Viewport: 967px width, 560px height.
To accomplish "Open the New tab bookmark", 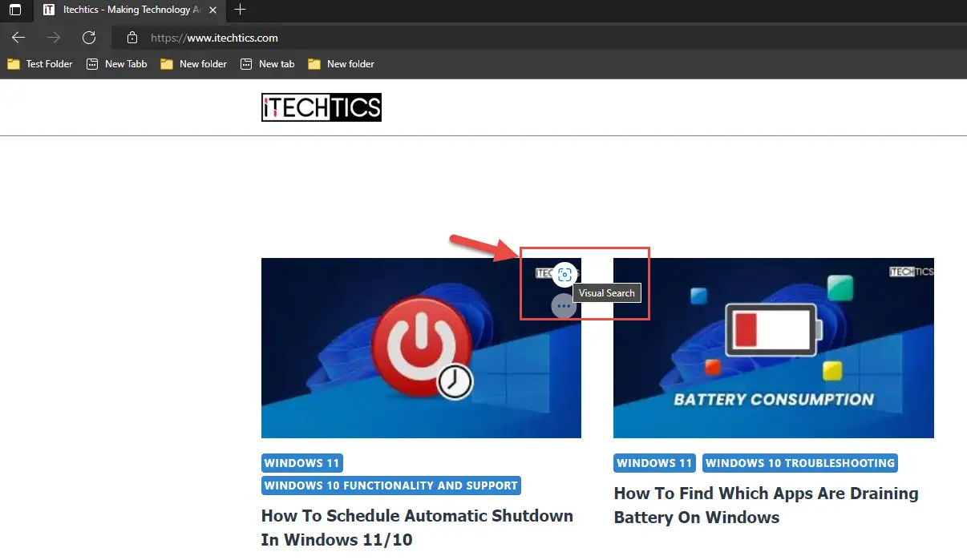I will pyautogui.click(x=268, y=64).
